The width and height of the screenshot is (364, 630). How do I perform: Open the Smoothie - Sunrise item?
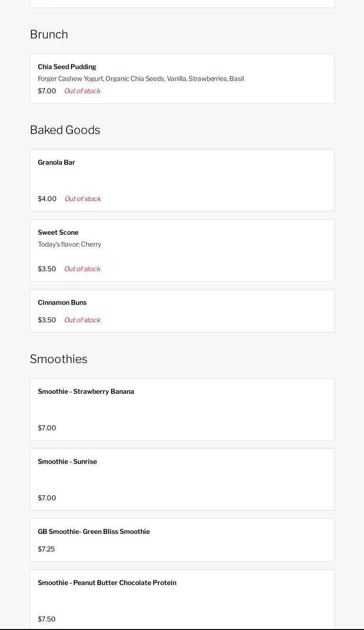pyautogui.click(x=67, y=461)
